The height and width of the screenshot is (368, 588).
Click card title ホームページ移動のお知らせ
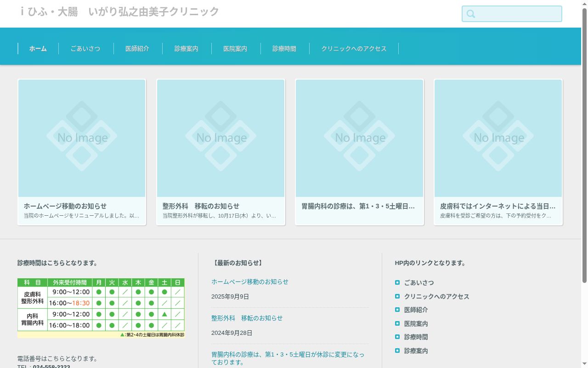coord(65,206)
